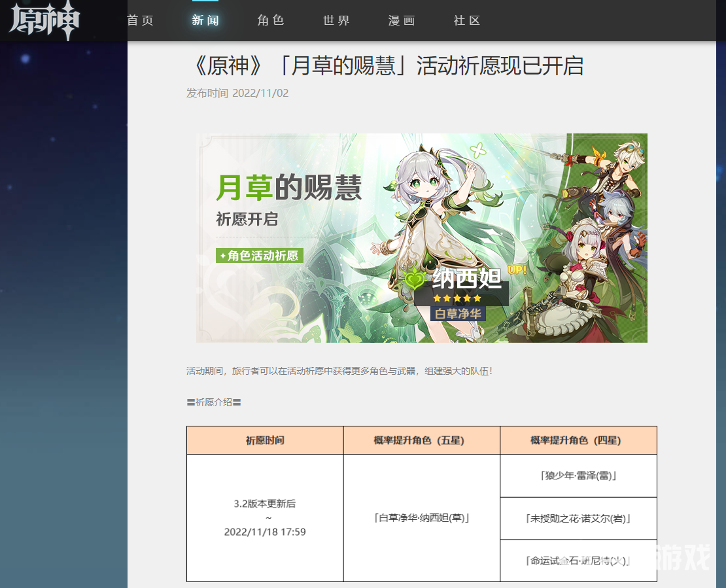Image resolution: width=726 pixels, height=588 pixels.
Task: Click the 角色活动祈愿 green badge in banner
Action: [259, 256]
